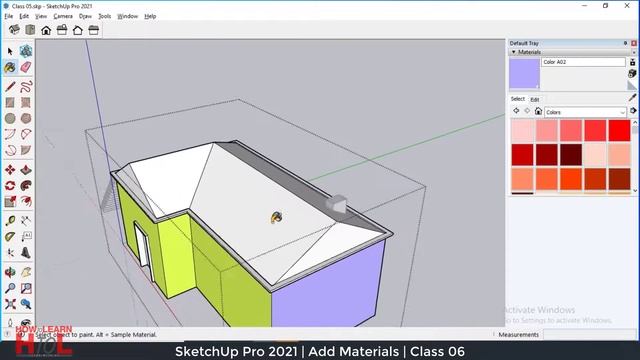This screenshot has height=360, width=640.
Task: Show In Model materials home
Action: coord(538,111)
